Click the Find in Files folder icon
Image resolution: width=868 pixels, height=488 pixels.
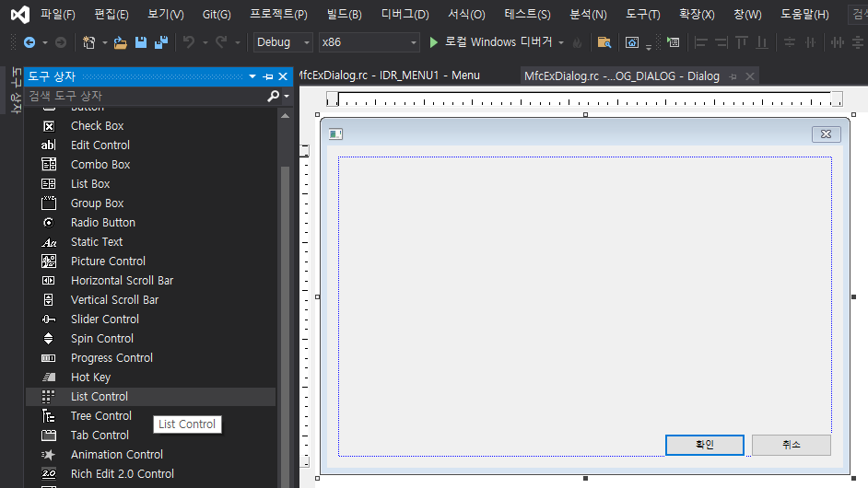pos(604,42)
